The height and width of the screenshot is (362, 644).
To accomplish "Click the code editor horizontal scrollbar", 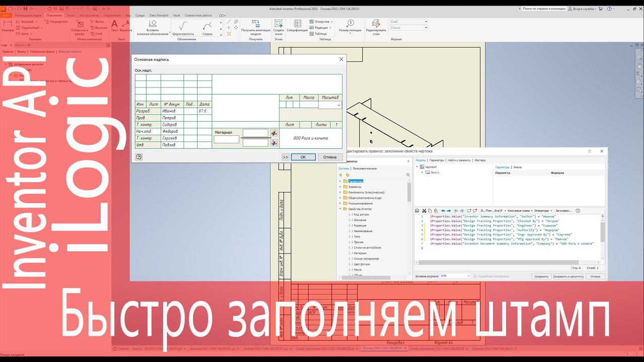I will [507, 263].
